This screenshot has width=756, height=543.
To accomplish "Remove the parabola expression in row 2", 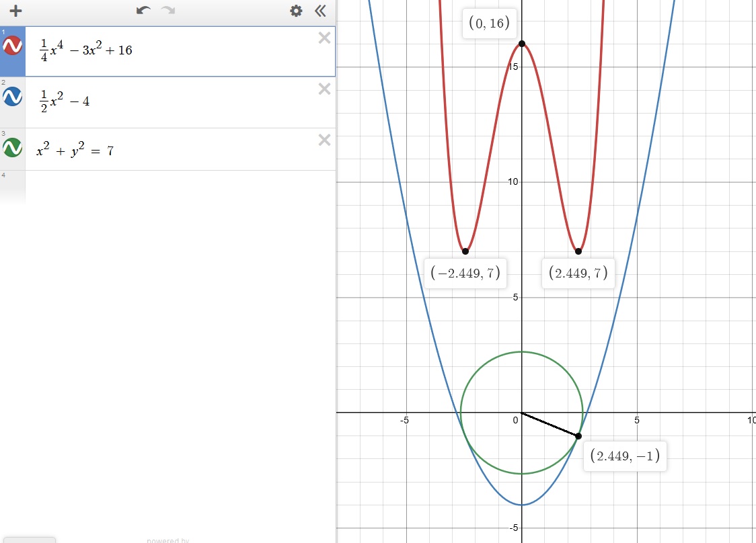I will [324, 89].
